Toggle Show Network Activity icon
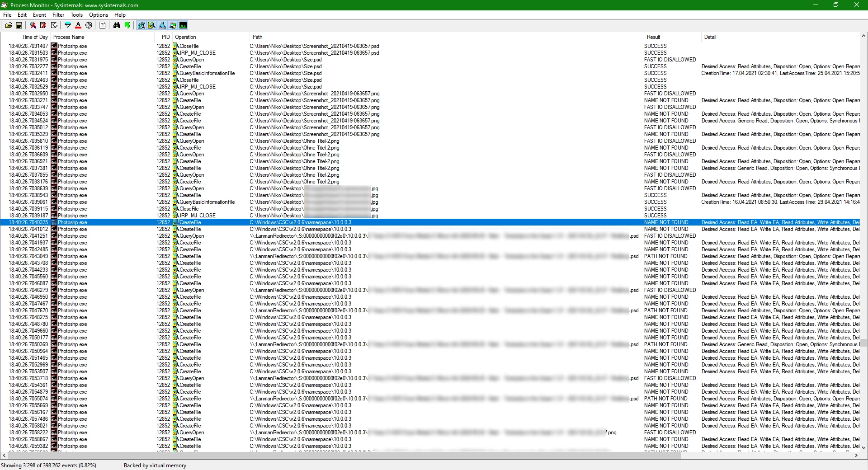 pos(162,25)
